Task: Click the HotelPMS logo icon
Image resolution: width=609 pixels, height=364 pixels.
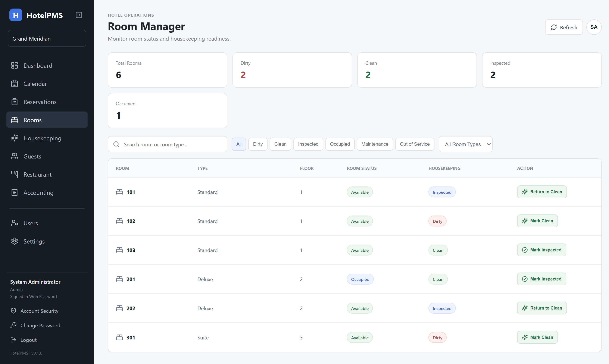Action: pos(16,15)
